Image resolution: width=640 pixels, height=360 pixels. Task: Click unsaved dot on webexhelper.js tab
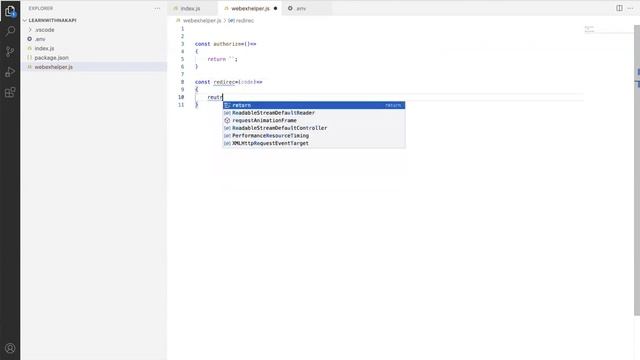276,9
